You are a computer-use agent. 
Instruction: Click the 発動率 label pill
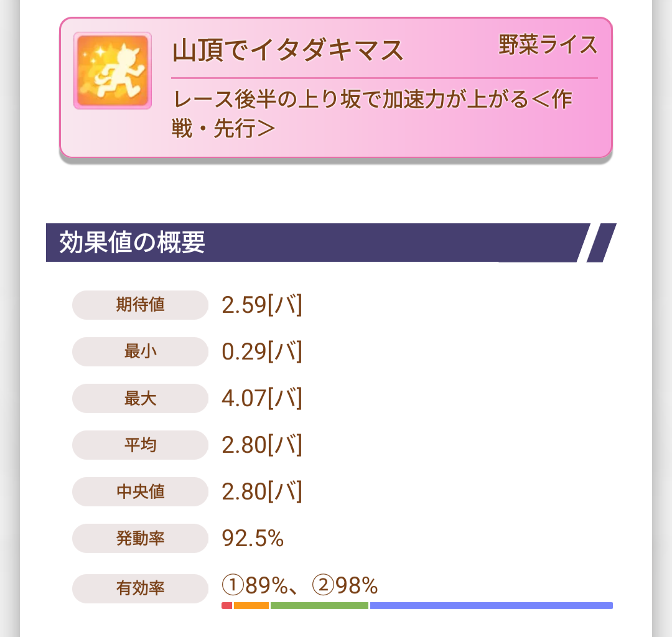(x=140, y=538)
